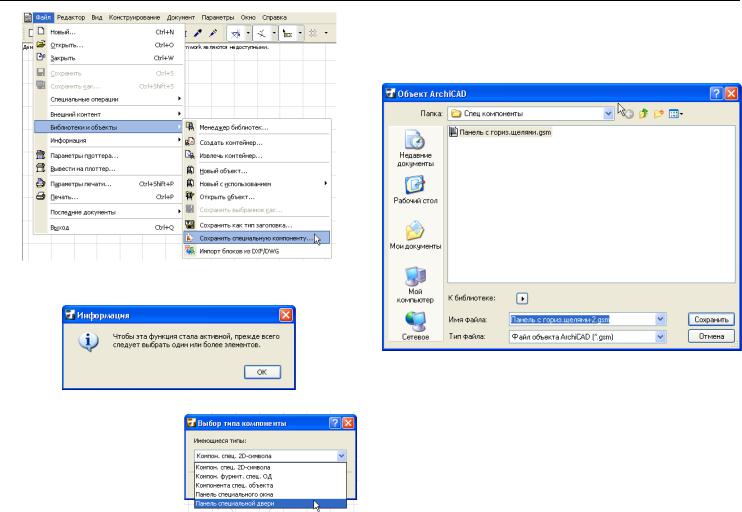Open dropdown arrow beside guide lines tool

(x=248, y=33)
